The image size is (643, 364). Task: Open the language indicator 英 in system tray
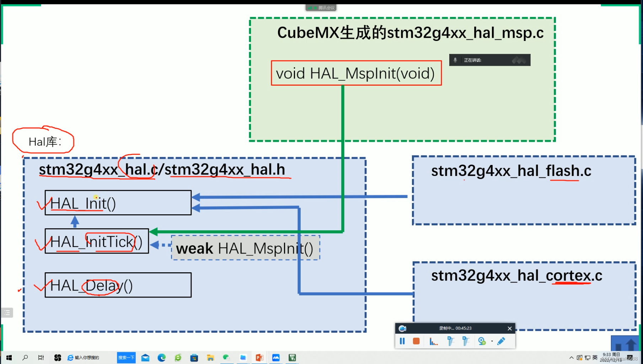click(595, 357)
